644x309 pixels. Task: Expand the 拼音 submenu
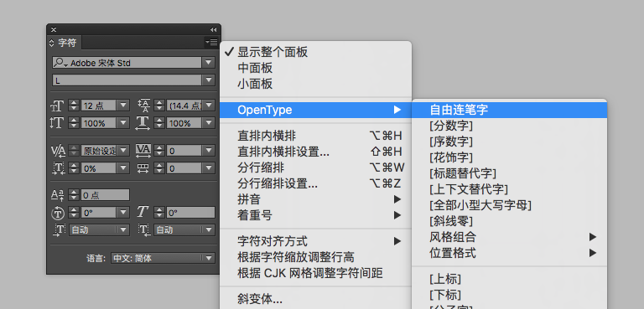coord(315,199)
